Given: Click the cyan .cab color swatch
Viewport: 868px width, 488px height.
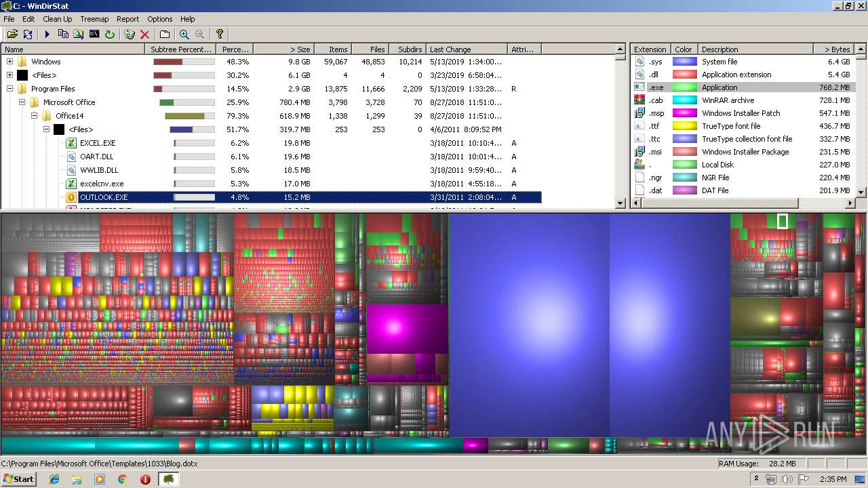Looking at the screenshot, I should pos(684,100).
